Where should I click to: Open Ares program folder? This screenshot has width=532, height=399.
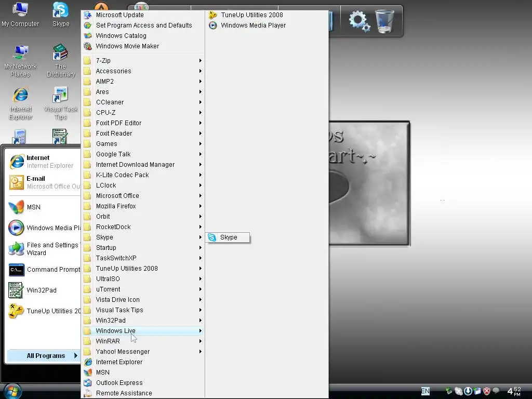tap(143, 92)
